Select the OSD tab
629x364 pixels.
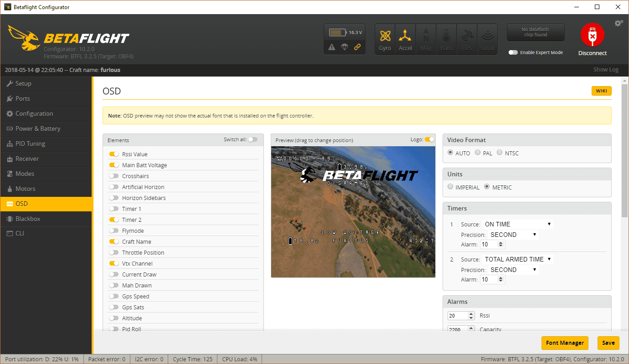point(46,204)
